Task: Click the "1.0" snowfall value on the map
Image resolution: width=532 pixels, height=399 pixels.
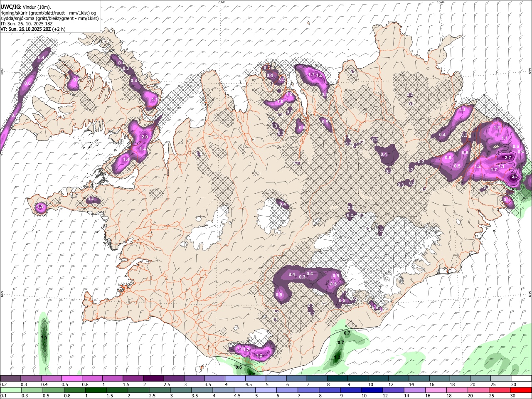Action: click(281, 102)
